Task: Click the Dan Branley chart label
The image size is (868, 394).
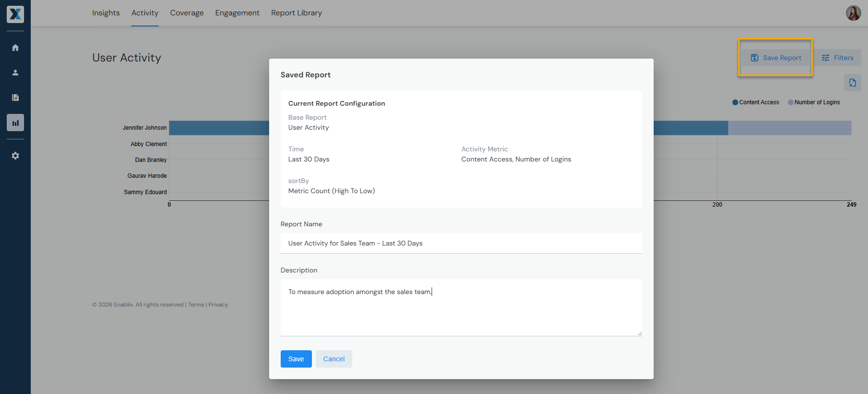Action: (x=151, y=160)
